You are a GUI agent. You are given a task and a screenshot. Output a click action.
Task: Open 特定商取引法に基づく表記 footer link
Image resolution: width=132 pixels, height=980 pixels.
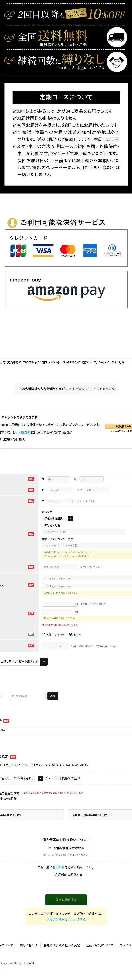coord(62,945)
